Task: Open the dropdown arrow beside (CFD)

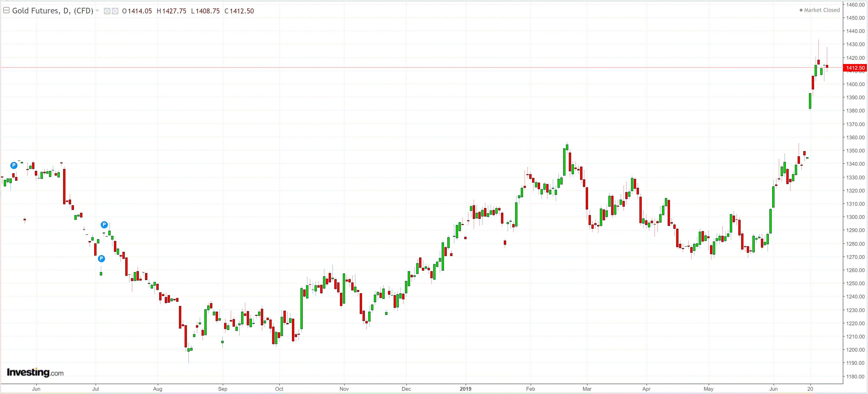Action: [x=97, y=11]
